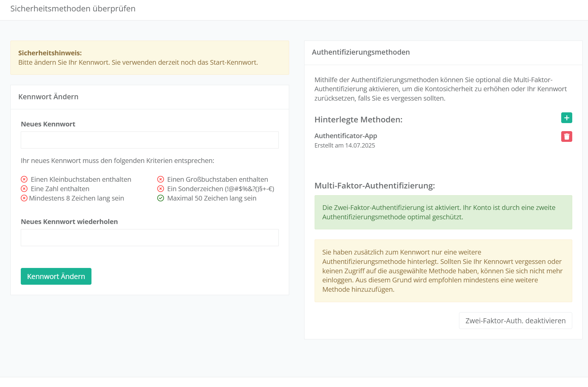Click the 'Sicherheitsmethoden überprüfen' page title
The height and width of the screenshot is (387, 588).
coord(73,9)
